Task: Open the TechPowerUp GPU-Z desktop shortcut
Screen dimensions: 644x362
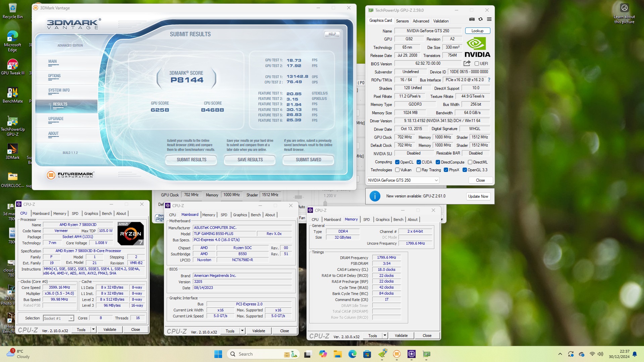Action: click(x=12, y=126)
